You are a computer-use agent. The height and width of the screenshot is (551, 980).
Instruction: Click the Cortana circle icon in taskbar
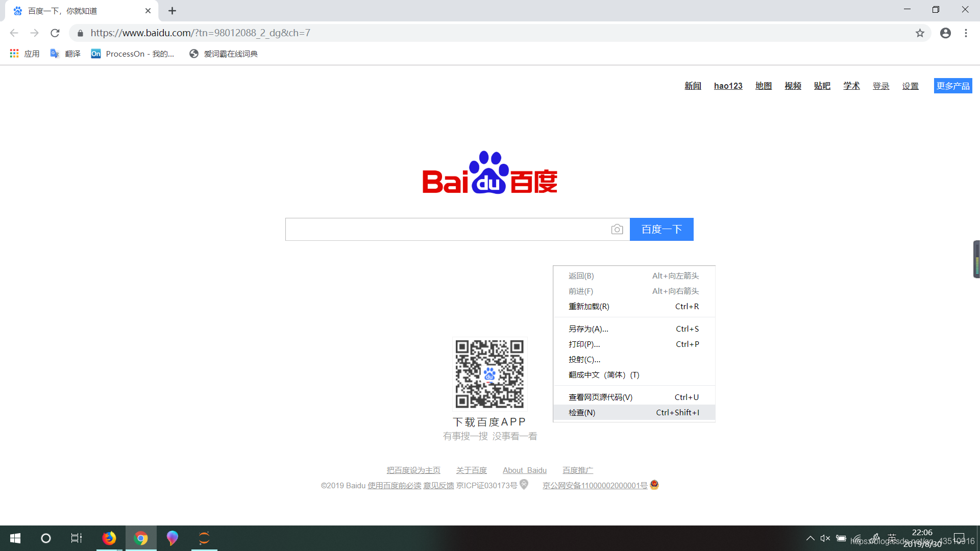pos(46,538)
